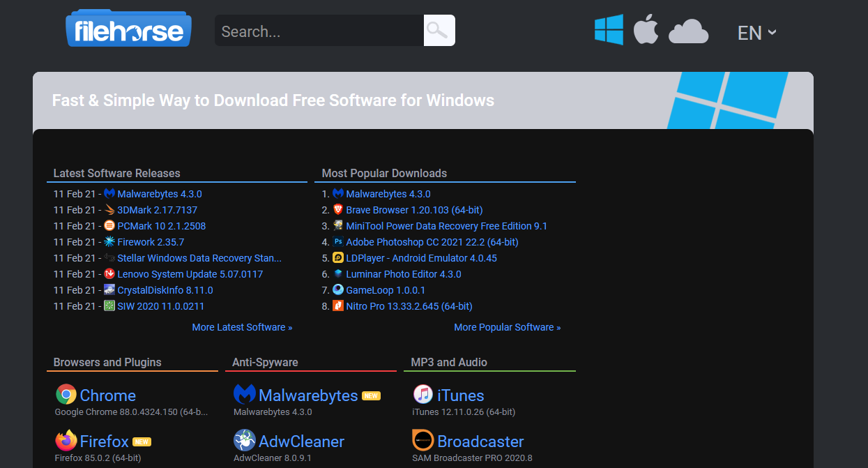Click the cloud icon in the top bar

point(688,31)
